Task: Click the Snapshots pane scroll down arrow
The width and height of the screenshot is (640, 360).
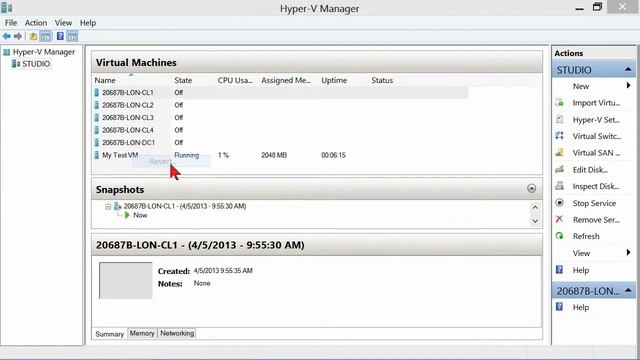Action: click(x=535, y=221)
